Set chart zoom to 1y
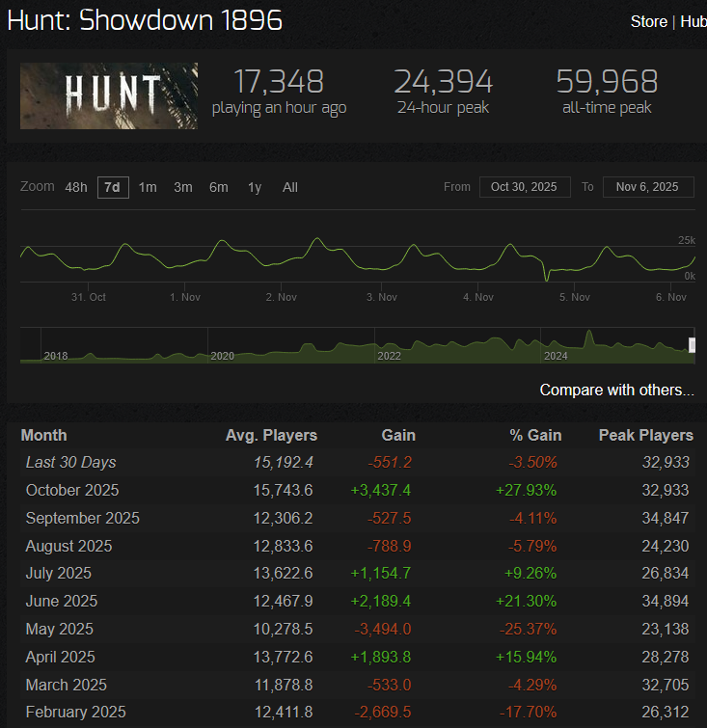The width and height of the screenshot is (707, 728). point(255,188)
